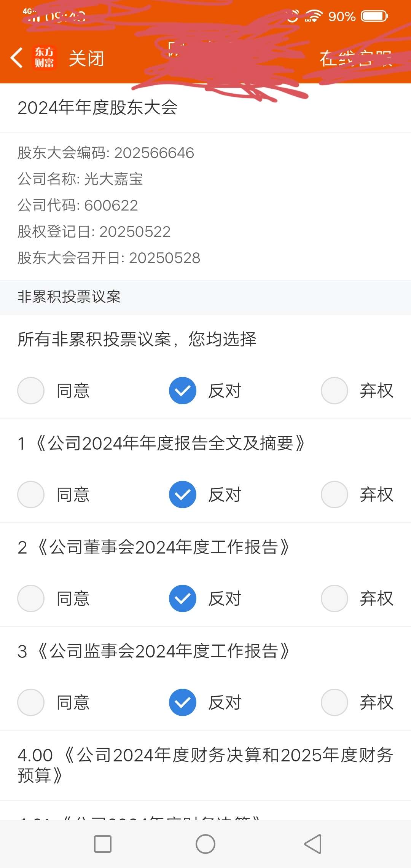Tap proposal 4.00 财务决算和财务预算 title
Screen dimensions: 411x868
click(205, 765)
